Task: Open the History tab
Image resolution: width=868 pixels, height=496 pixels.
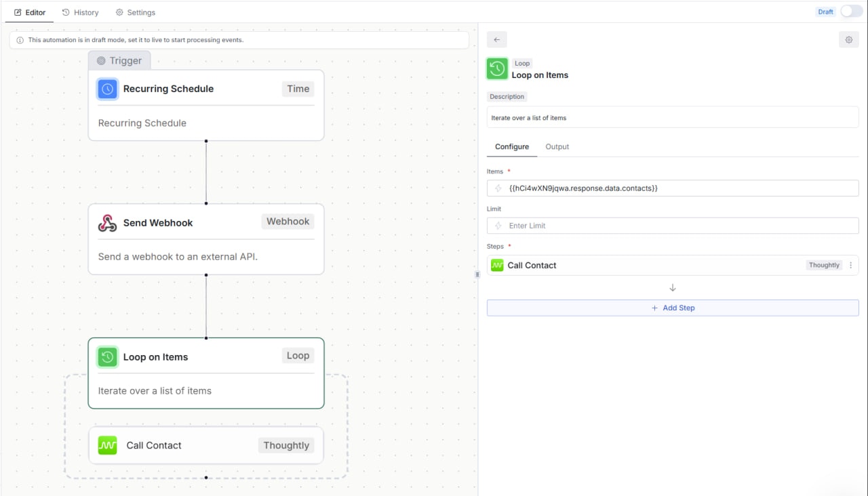Action: tap(80, 12)
